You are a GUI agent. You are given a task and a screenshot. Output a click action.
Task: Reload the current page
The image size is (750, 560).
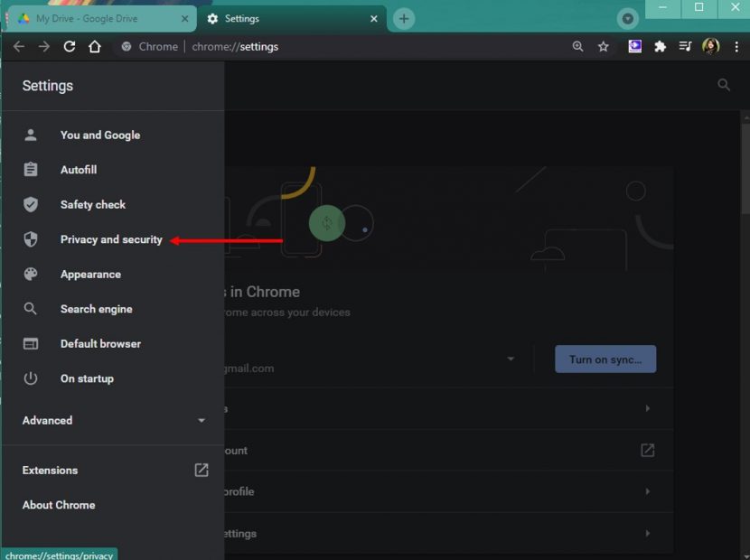click(x=70, y=46)
